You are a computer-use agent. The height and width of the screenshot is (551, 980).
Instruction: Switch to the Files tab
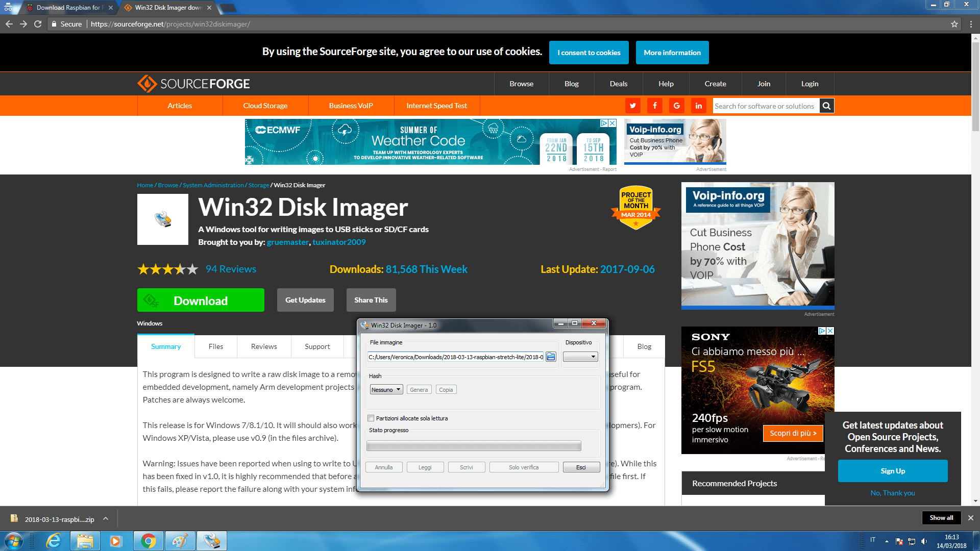click(215, 346)
